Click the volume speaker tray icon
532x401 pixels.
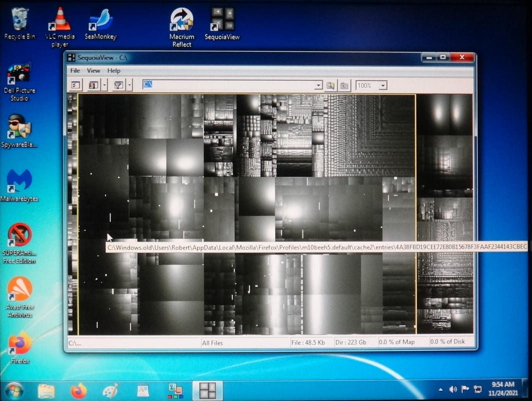[452, 389]
